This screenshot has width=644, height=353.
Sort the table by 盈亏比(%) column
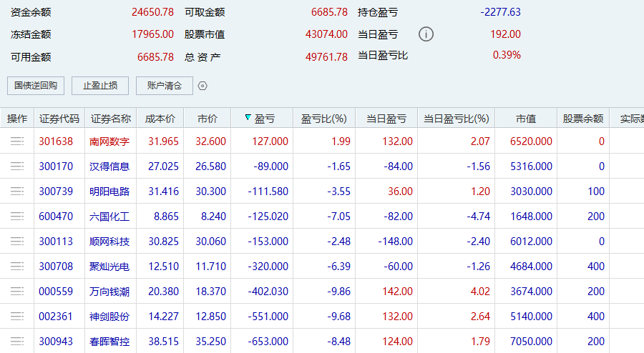[x=323, y=119]
